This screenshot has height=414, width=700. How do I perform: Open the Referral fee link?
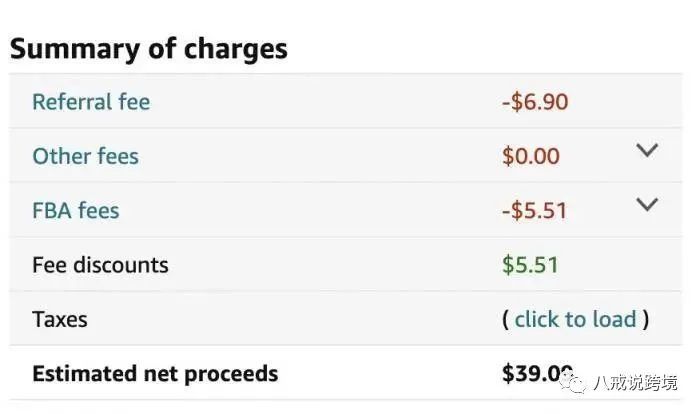coord(91,102)
